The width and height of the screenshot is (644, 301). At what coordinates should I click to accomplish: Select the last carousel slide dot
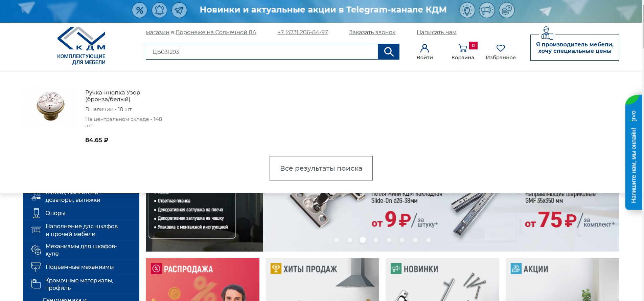[x=428, y=240]
